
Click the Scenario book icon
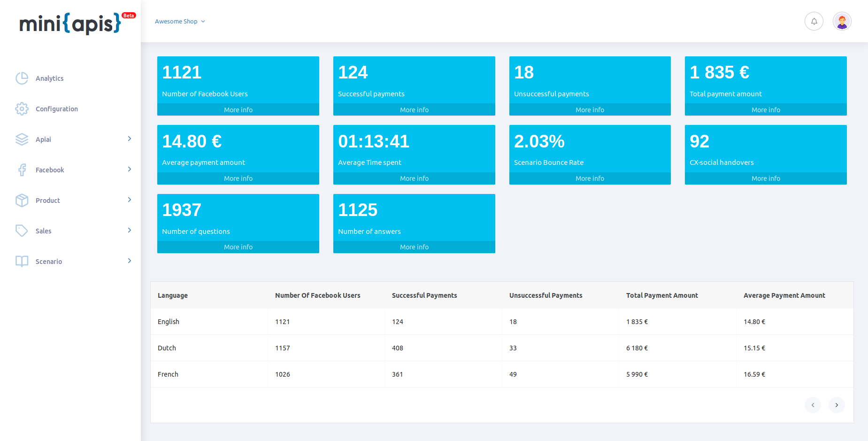coord(22,262)
